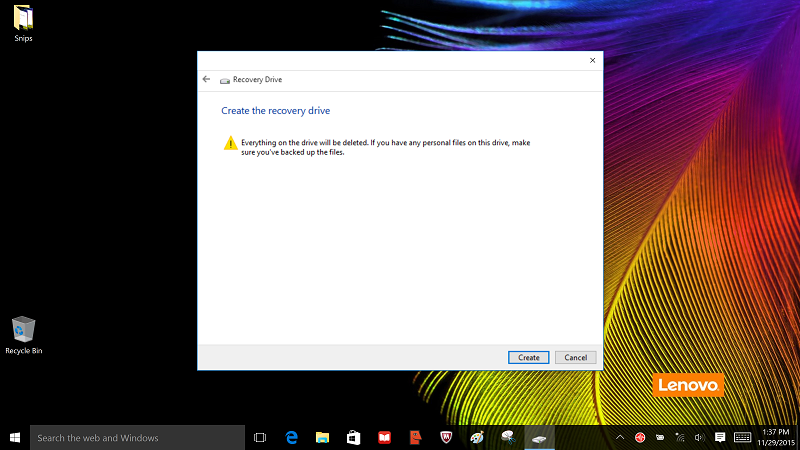Launch Microsoft Edge from taskbar

coord(291,438)
